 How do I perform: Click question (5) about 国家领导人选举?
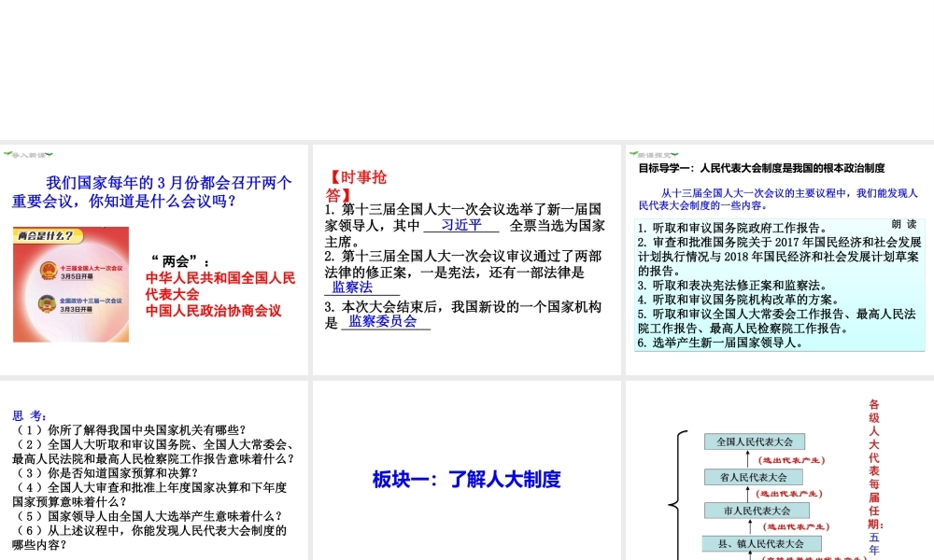click(148, 516)
